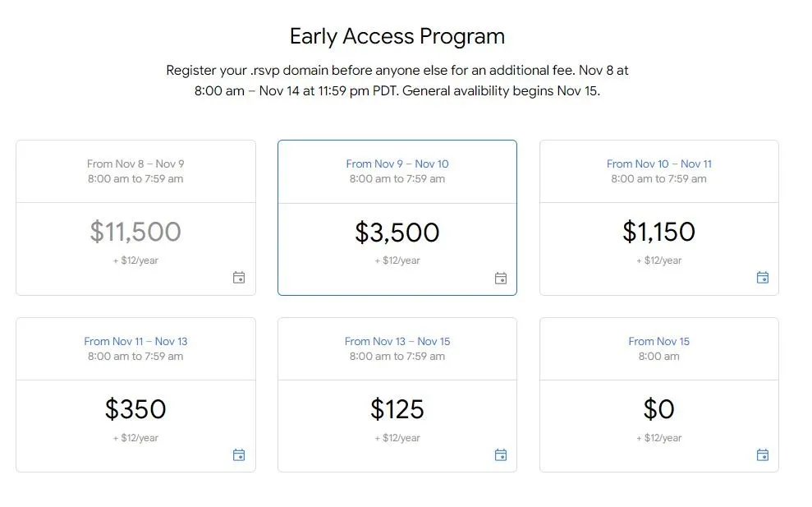Select the $3,500 price
Viewport: 812px width, 507px height.
point(397,233)
